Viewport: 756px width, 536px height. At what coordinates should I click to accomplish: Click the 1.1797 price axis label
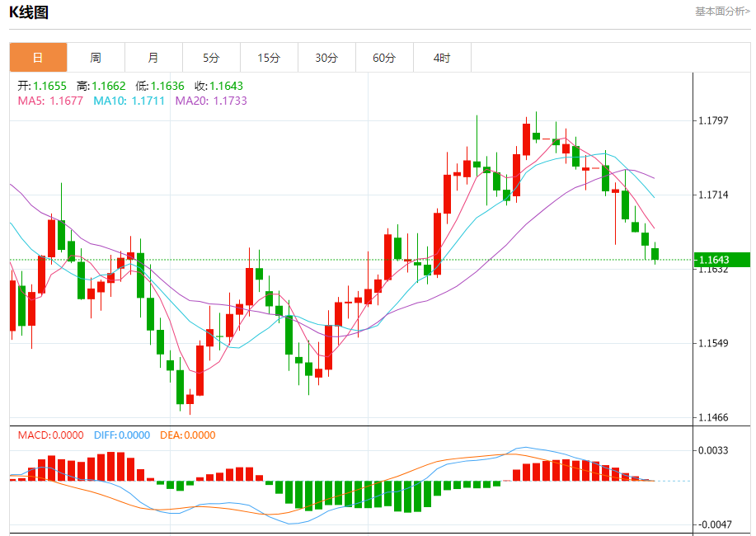(x=713, y=121)
